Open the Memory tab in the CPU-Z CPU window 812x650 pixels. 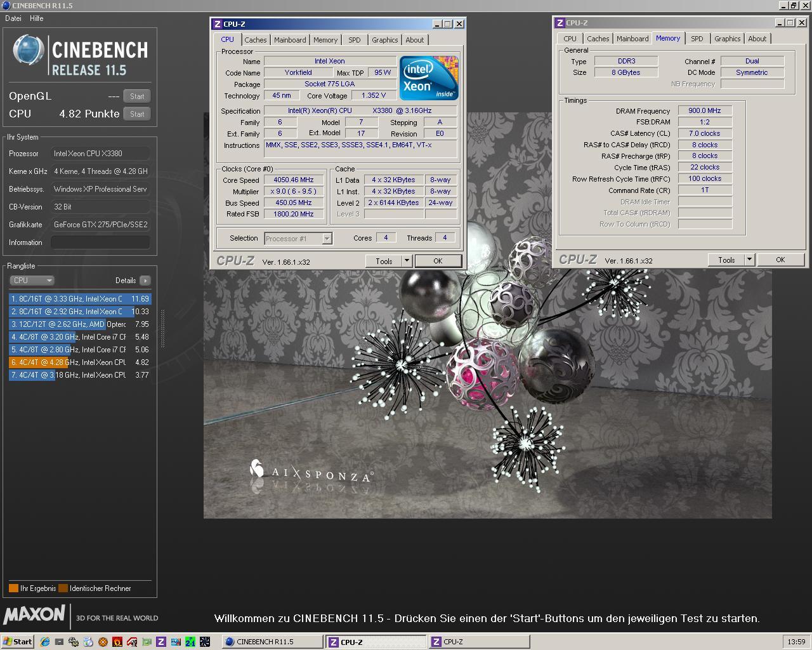(x=325, y=40)
